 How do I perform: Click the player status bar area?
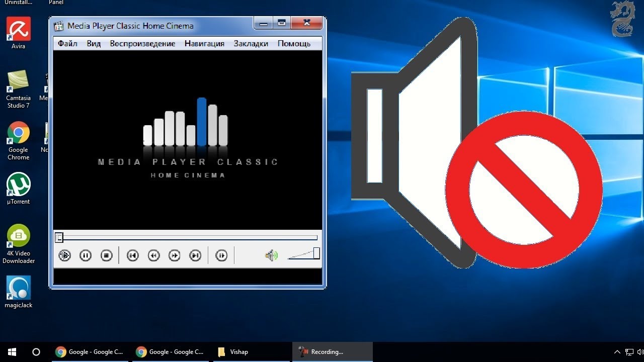coord(188,276)
